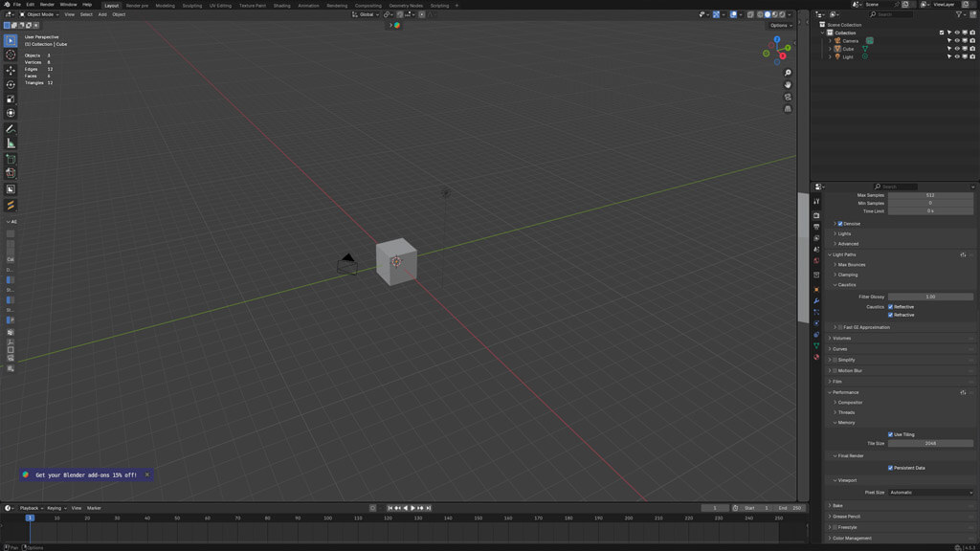
Task: Uncheck the Reflective caustics checkbox
Action: (x=891, y=307)
